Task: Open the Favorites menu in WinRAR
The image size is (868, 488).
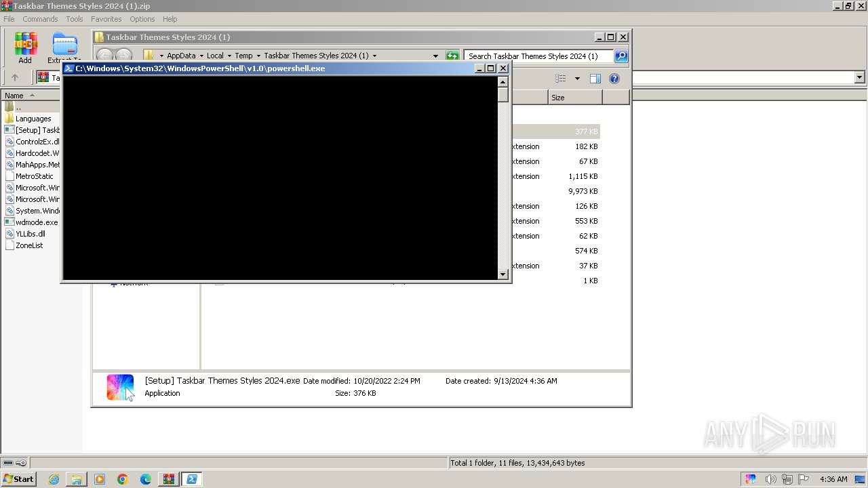Action: click(106, 19)
